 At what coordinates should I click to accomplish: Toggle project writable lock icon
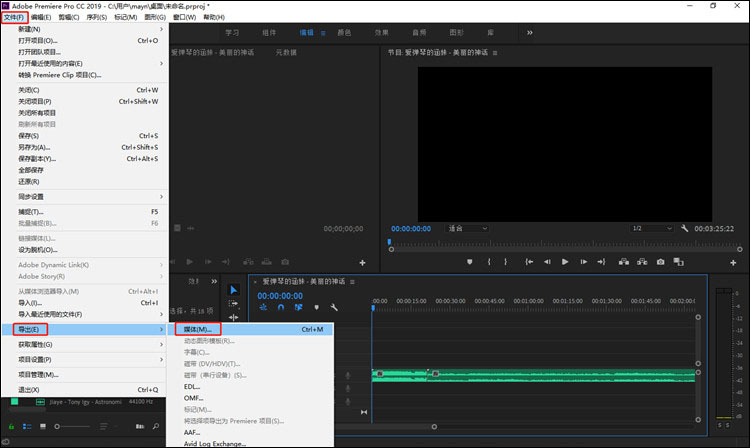11,426
